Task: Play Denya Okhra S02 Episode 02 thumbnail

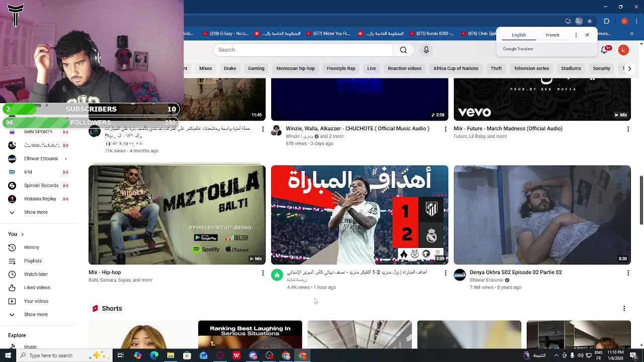Action: click(542, 215)
